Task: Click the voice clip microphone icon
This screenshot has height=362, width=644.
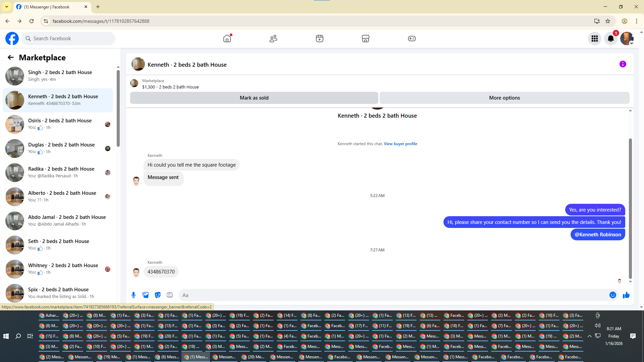Action: click(133, 295)
